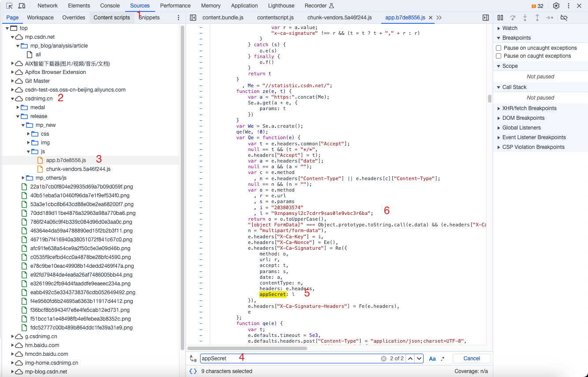Screen dimensions: 588x377
Task: Pretty print the source with braces icon
Action: [193, 371]
